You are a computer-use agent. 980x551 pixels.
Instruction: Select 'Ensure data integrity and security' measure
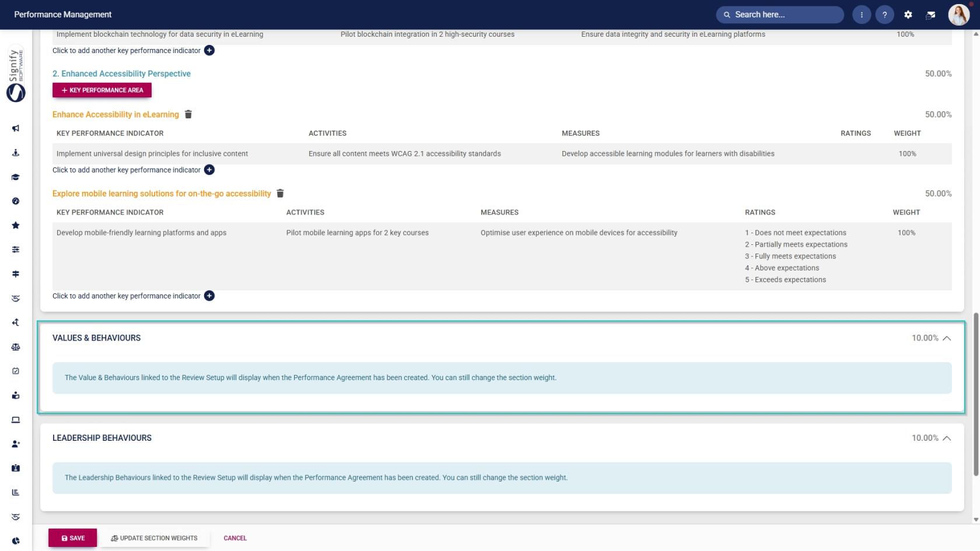point(673,34)
